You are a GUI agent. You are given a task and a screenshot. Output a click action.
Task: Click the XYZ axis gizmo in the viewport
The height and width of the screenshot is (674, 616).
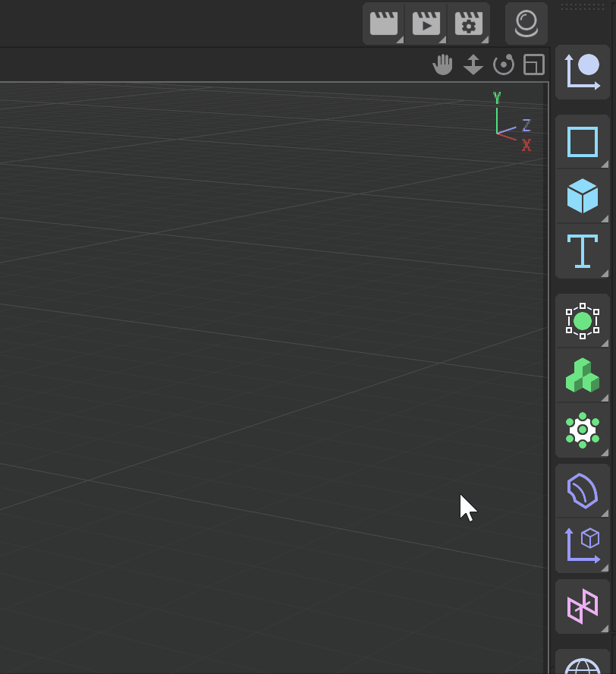(x=514, y=121)
